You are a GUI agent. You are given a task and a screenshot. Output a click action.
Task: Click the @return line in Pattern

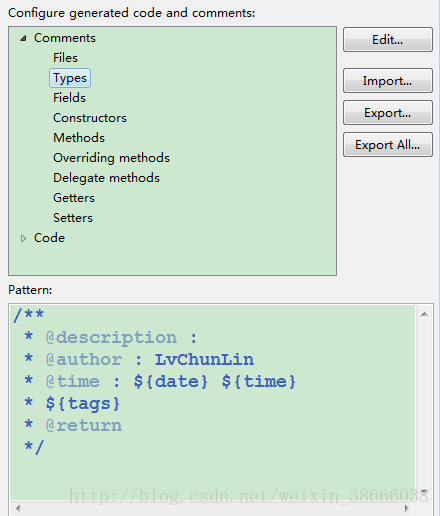click(x=73, y=425)
